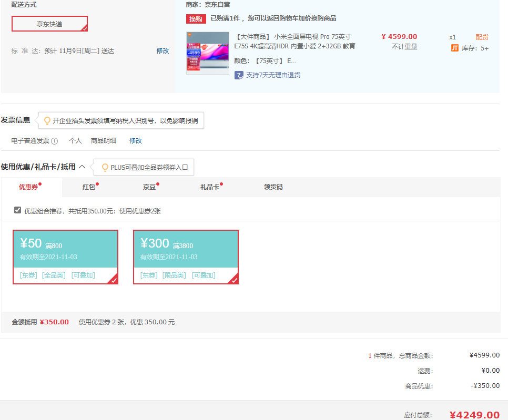The image size is (508, 420).
Task: Click the info icon beside 电子普通发票
Action: (55, 141)
